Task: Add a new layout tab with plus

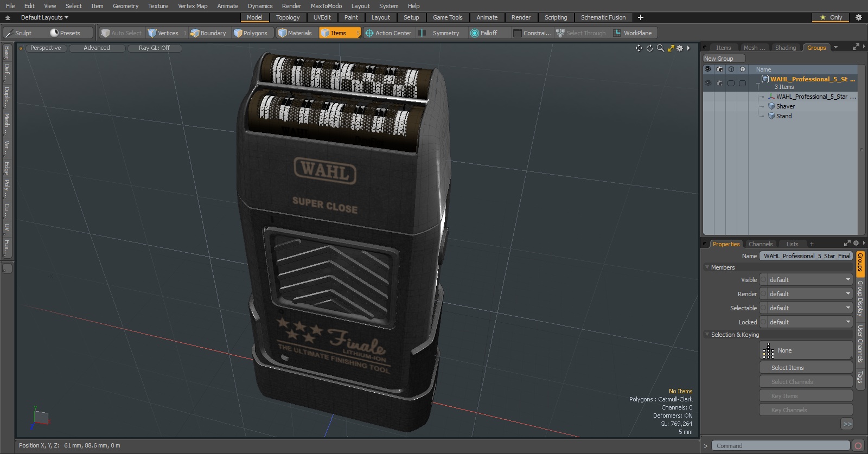Action: (x=640, y=17)
